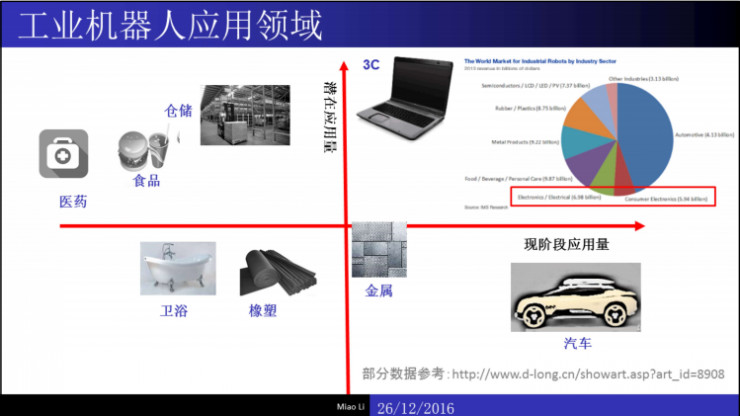
Task: Click the 医药 text label
Action: pos(72,202)
